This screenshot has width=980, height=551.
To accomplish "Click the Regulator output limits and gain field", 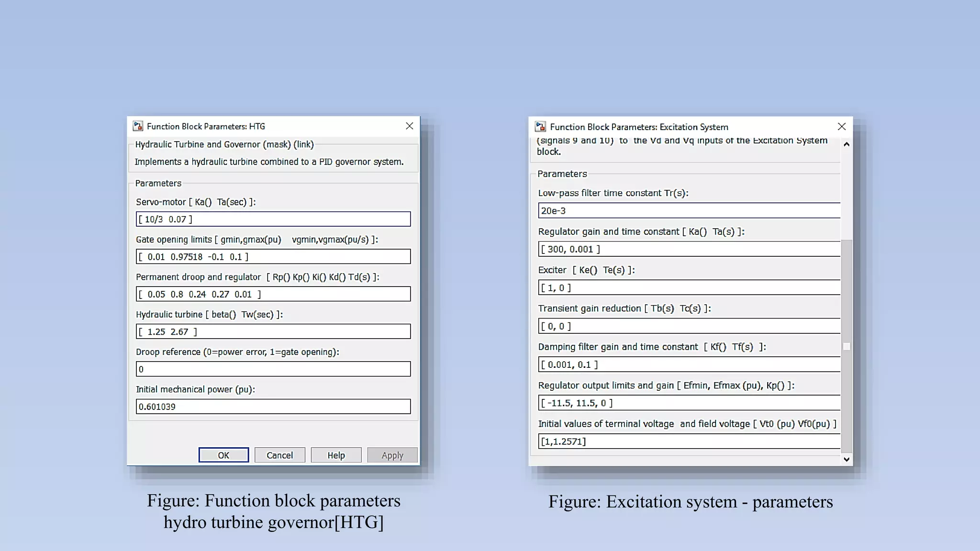I will point(689,403).
